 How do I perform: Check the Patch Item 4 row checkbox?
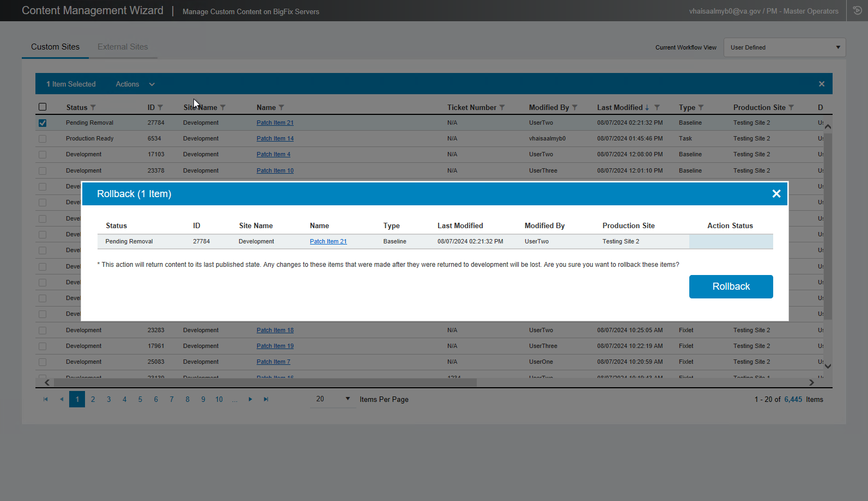point(43,155)
